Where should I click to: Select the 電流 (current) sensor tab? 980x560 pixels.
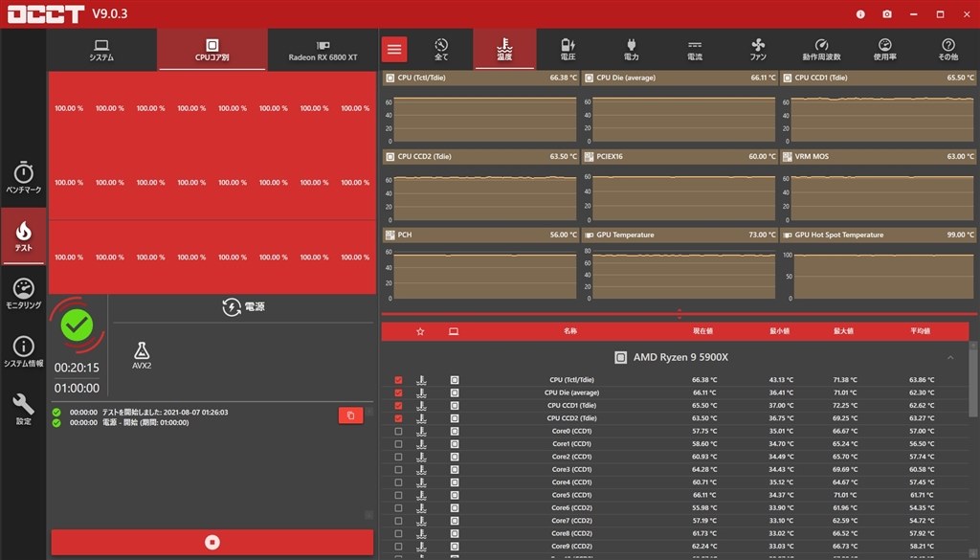click(695, 50)
